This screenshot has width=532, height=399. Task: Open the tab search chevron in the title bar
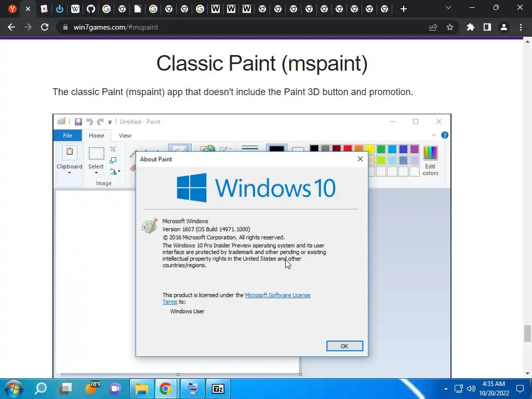pyautogui.click(x=448, y=7)
